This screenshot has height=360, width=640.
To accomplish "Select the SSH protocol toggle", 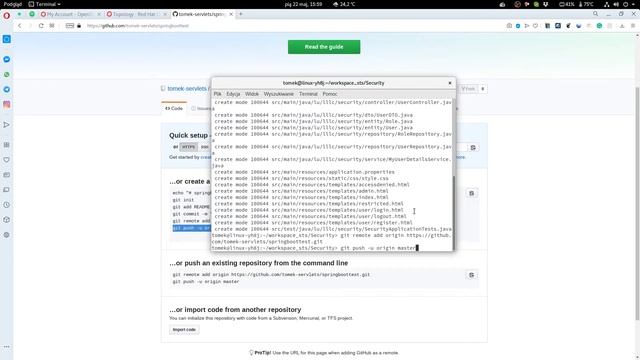I will pyautogui.click(x=204, y=147).
